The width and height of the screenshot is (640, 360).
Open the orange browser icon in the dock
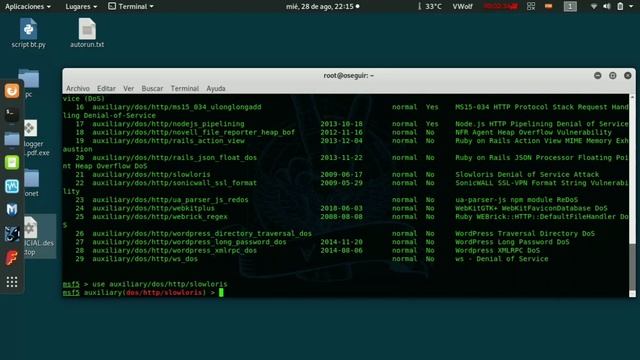point(12,91)
